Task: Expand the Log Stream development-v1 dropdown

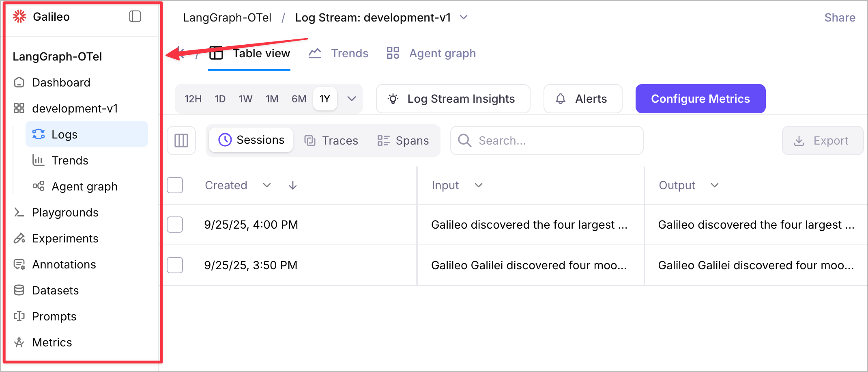Action: 464,17
